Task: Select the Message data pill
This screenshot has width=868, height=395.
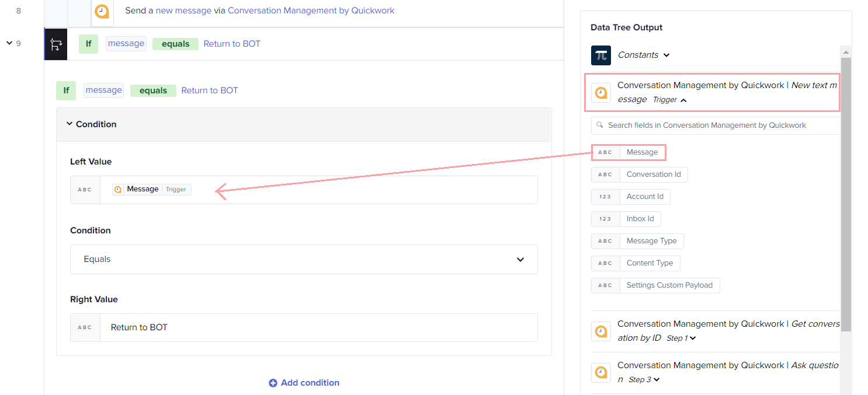Action: pos(628,152)
